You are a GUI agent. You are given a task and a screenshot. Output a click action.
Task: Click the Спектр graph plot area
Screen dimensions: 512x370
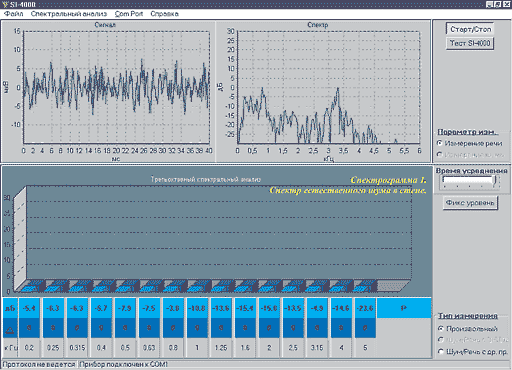(x=328, y=87)
